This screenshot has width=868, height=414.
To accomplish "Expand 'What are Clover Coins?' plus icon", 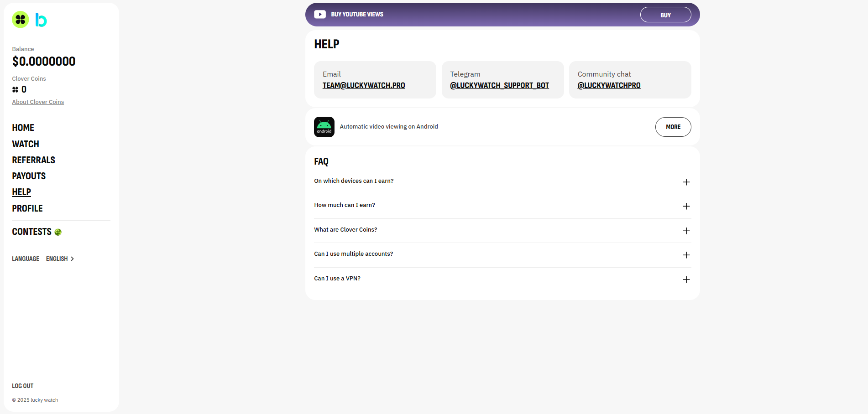I will pos(686,231).
